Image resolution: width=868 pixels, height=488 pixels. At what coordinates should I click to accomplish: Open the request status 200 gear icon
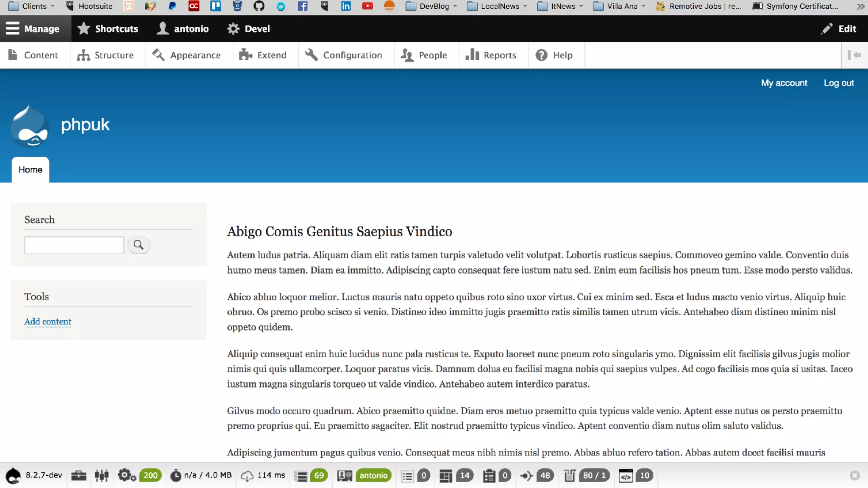pos(126,475)
